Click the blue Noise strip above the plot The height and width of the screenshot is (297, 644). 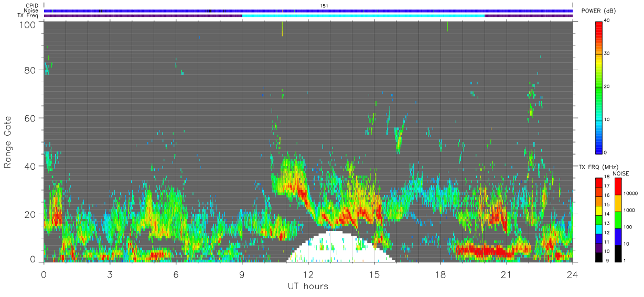click(308, 10)
